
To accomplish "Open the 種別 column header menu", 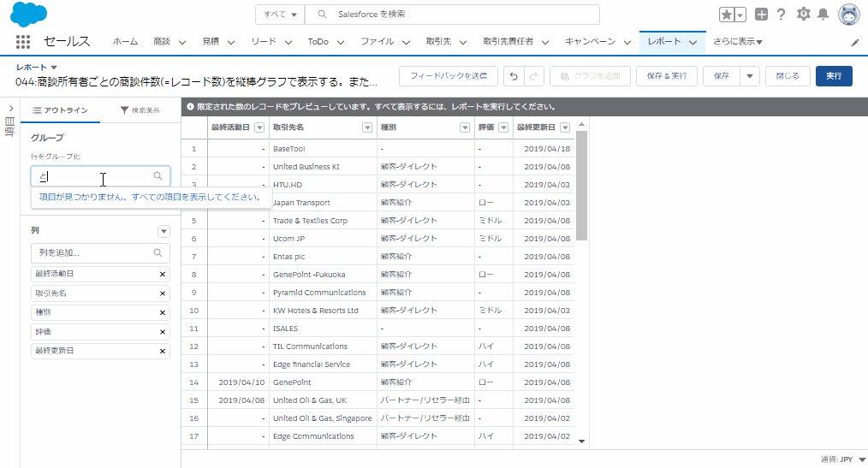I will (465, 127).
